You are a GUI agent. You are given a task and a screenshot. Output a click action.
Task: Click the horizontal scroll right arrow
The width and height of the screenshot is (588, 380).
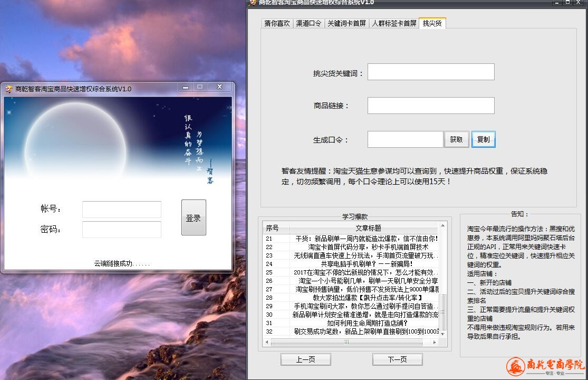click(435, 342)
